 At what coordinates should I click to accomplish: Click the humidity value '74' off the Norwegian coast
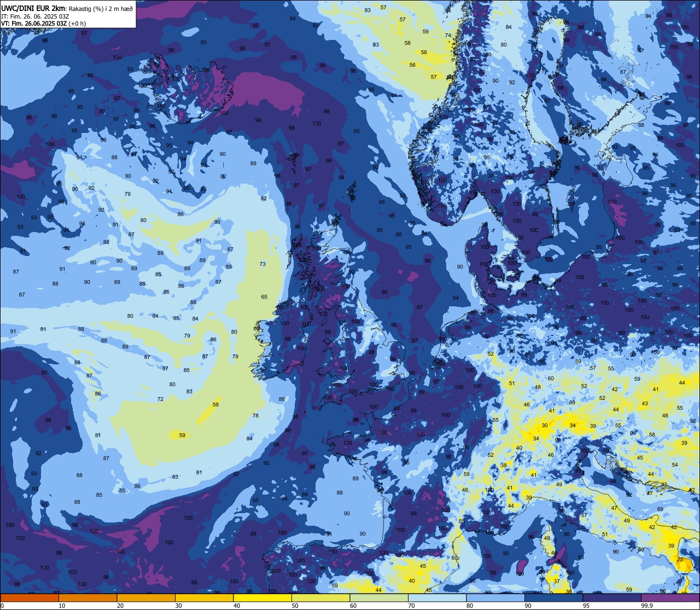(448, 36)
